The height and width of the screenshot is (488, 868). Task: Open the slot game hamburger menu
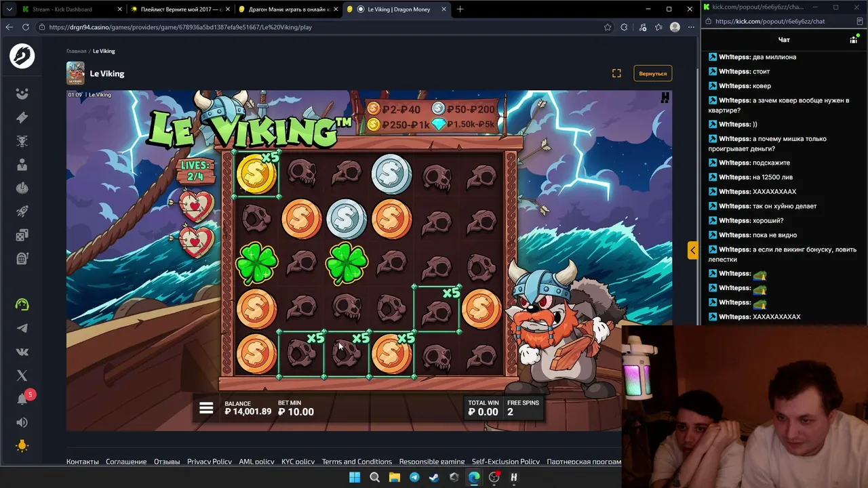click(206, 408)
